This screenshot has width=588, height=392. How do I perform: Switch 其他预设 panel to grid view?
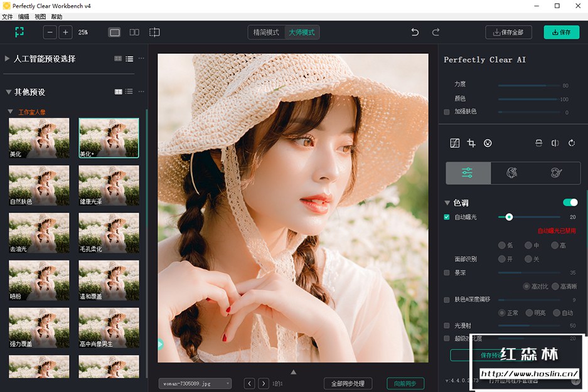tap(118, 92)
